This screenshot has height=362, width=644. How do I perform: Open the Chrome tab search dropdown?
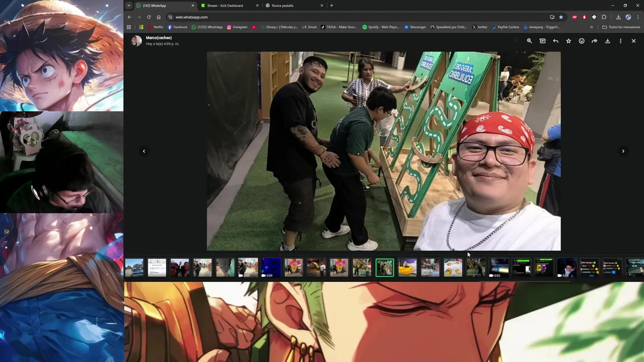click(129, 6)
